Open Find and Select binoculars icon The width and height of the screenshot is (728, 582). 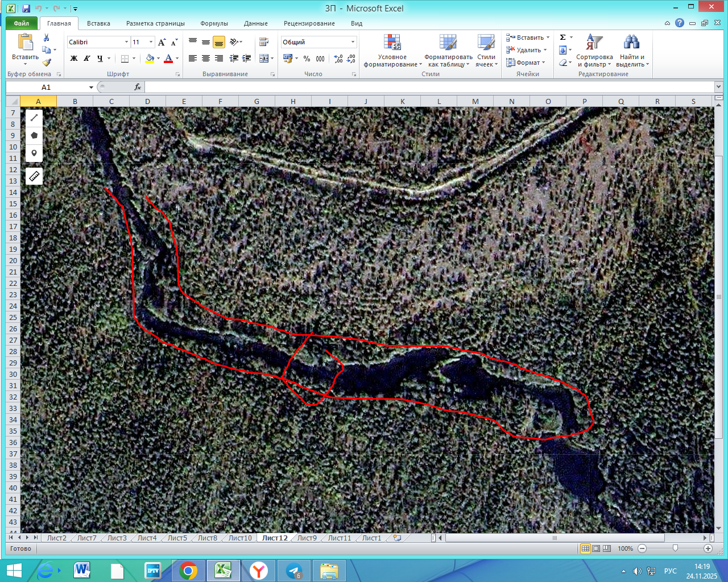[x=631, y=43]
